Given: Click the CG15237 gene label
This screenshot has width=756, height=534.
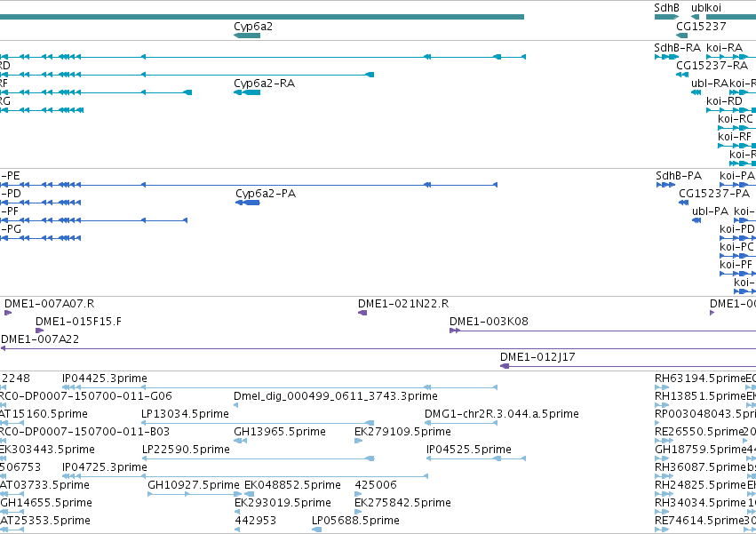Looking at the screenshot, I should pyautogui.click(x=701, y=27).
